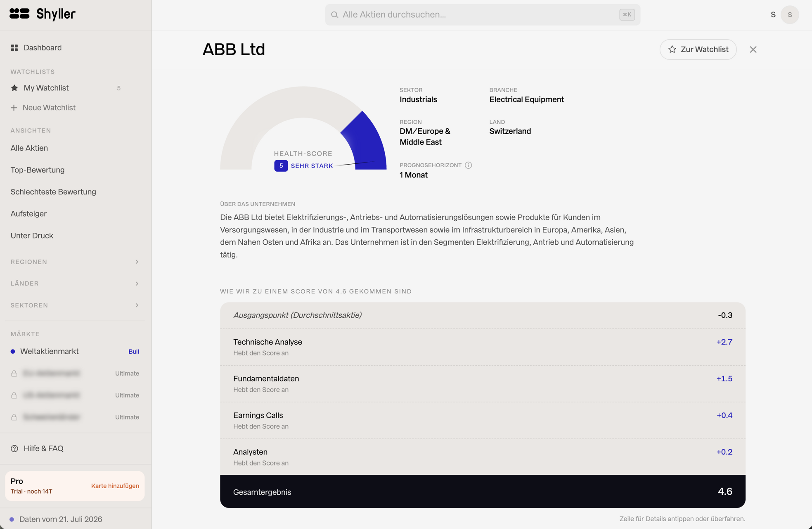This screenshot has height=529, width=812.
Task: Select Top-Bewertung view
Action: pos(75,170)
